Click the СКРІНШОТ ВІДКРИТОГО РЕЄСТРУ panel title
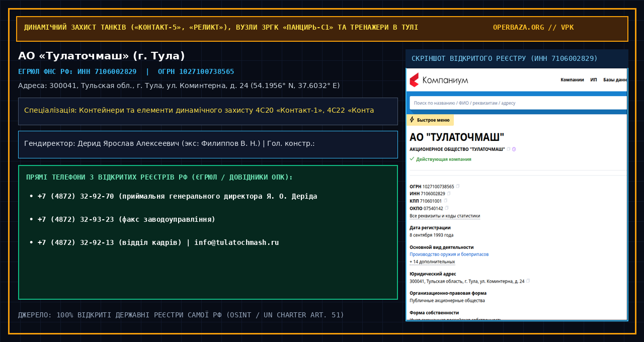 [x=505, y=59]
